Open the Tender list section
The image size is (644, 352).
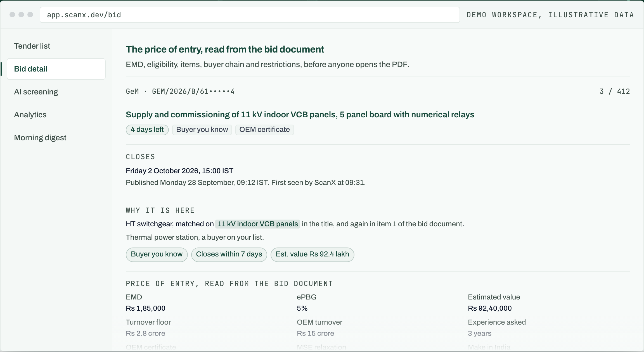(x=56, y=46)
